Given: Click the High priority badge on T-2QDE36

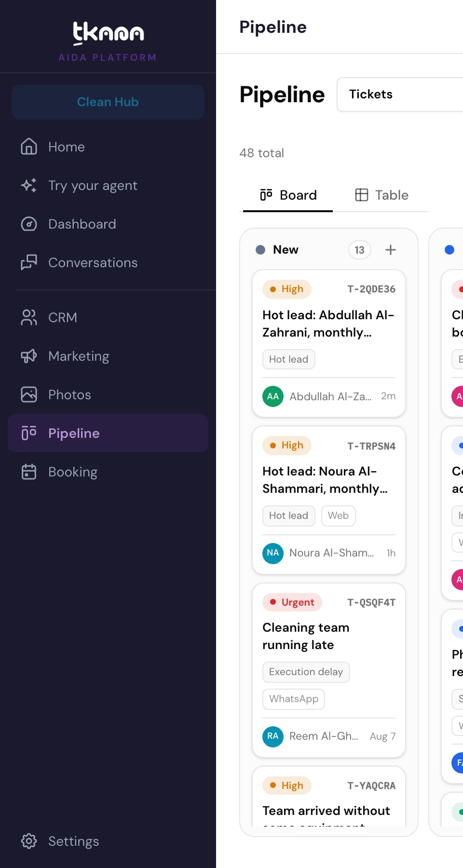Looking at the screenshot, I should coord(287,289).
